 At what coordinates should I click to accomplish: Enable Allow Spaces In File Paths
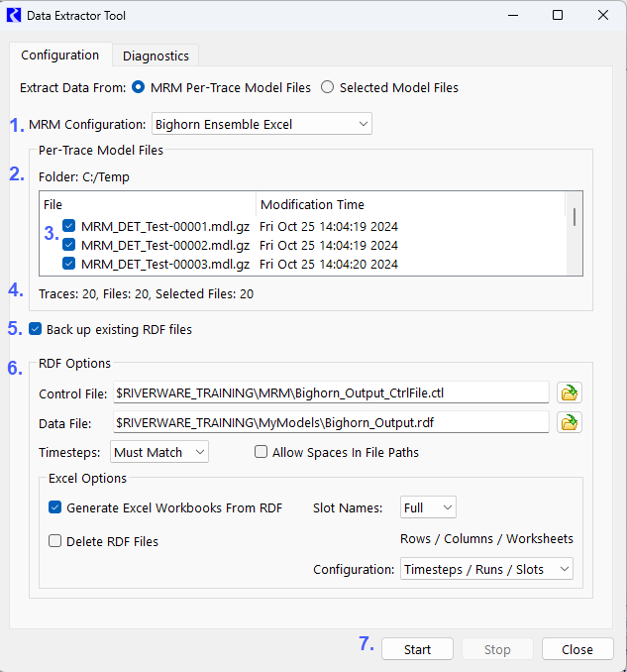261,452
